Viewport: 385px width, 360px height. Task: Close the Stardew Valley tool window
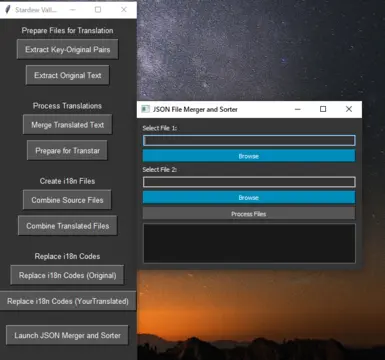[x=124, y=10]
